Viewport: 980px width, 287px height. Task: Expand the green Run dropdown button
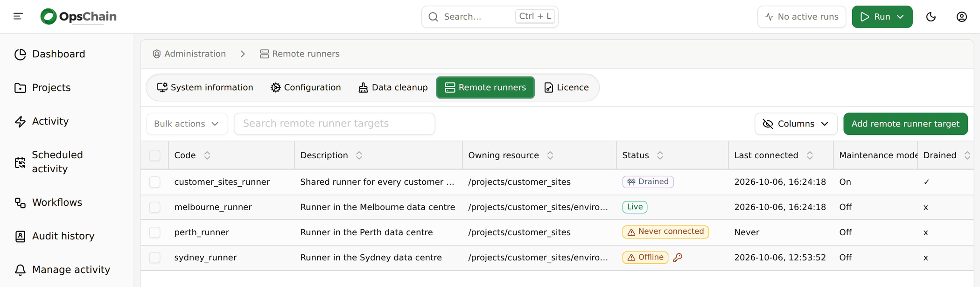click(882, 17)
